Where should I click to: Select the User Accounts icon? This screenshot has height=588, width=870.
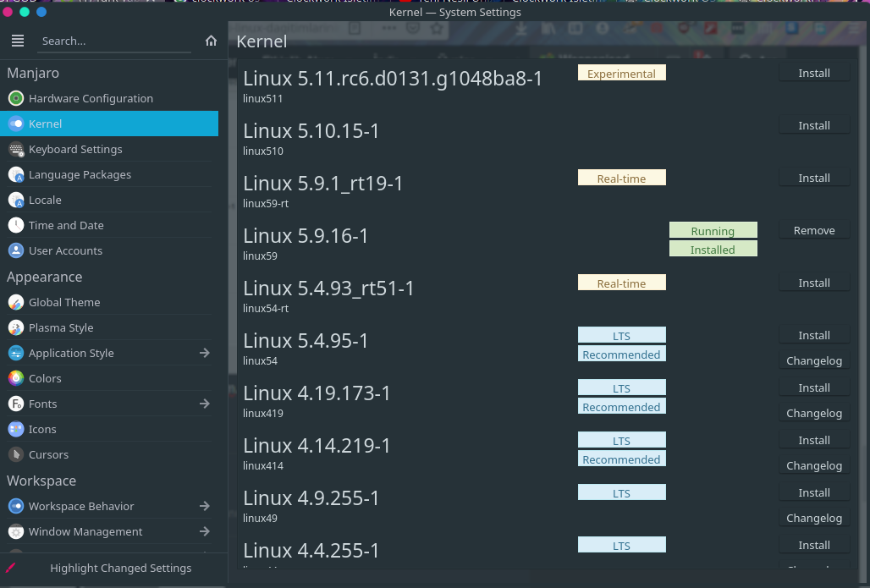(16, 250)
